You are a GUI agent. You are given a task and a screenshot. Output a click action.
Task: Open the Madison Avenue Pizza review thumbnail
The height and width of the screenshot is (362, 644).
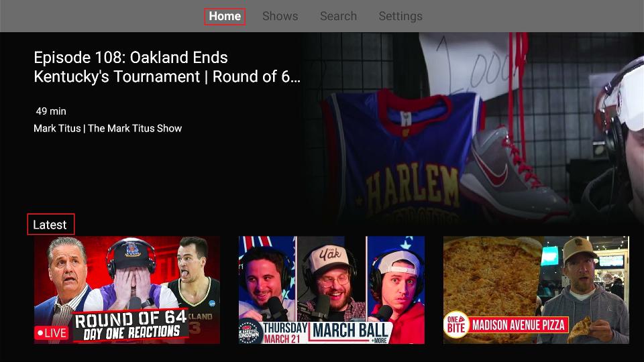point(536,290)
